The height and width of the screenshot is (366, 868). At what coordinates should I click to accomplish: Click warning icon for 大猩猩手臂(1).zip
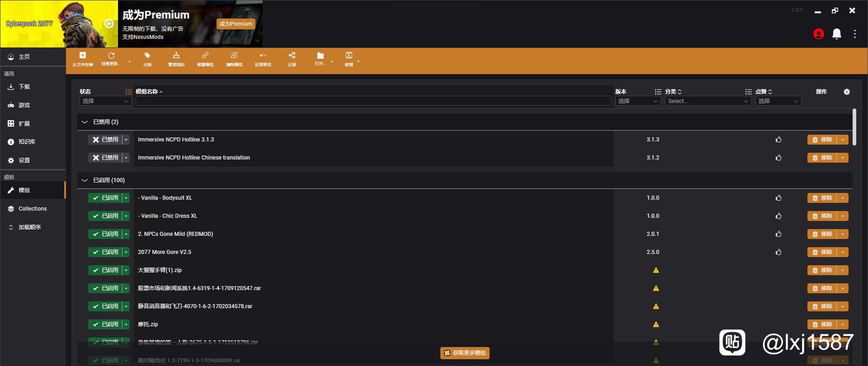click(x=656, y=270)
